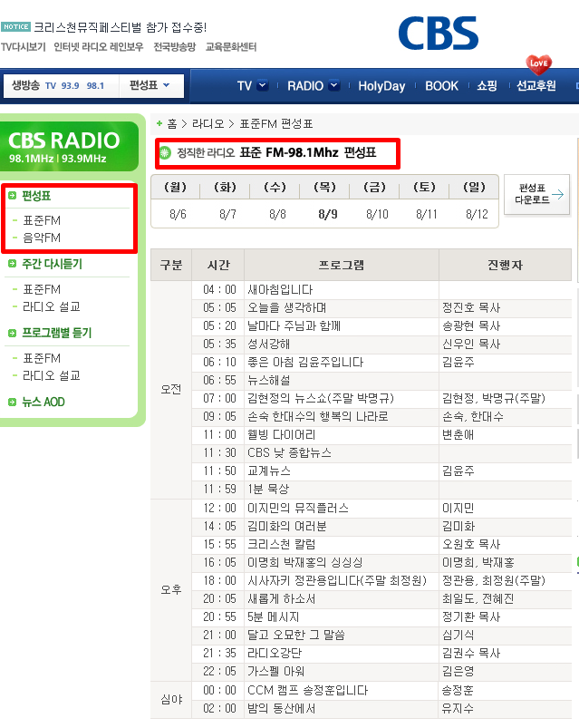Open the BOOK menu item

tap(441, 86)
